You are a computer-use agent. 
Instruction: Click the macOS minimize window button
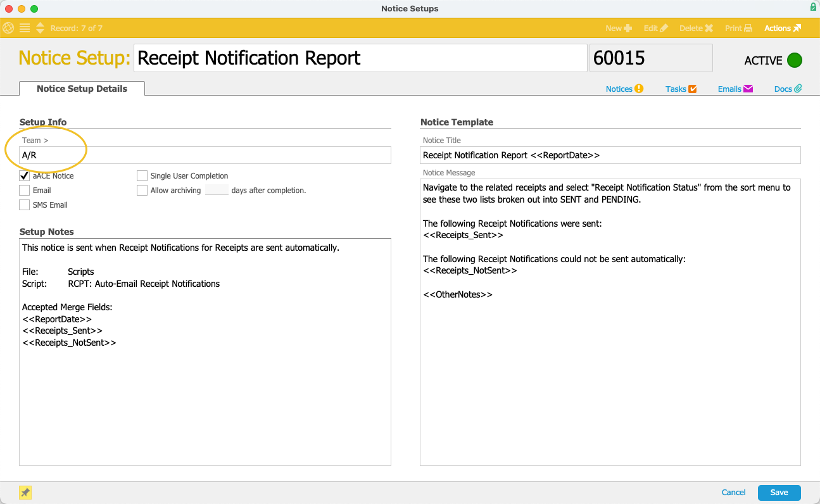(x=22, y=9)
